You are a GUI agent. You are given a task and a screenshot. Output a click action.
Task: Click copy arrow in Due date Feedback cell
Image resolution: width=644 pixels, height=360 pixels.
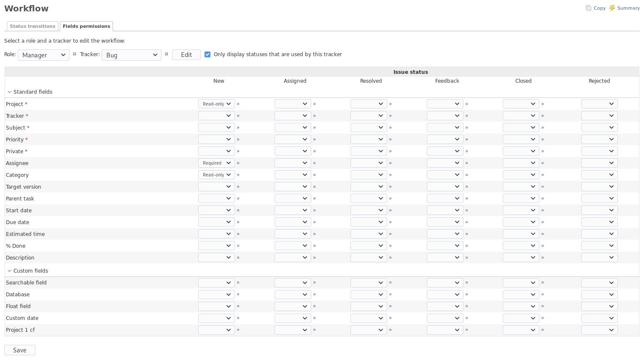pos(467,222)
